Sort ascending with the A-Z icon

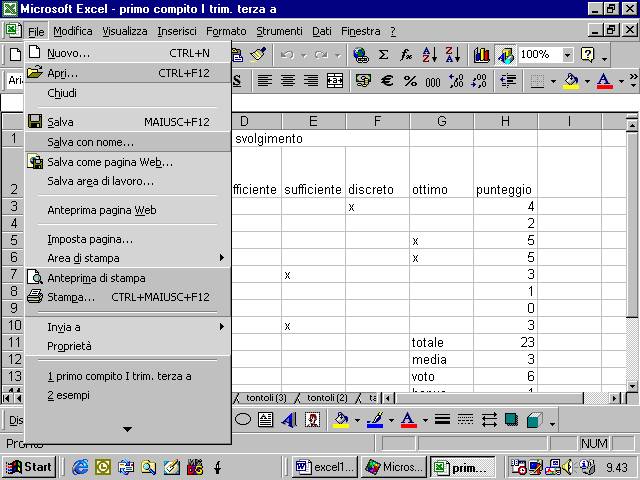(430, 55)
